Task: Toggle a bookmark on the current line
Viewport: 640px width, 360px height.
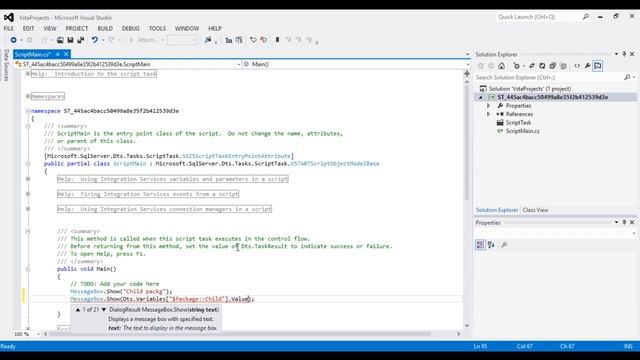Action: (278, 40)
